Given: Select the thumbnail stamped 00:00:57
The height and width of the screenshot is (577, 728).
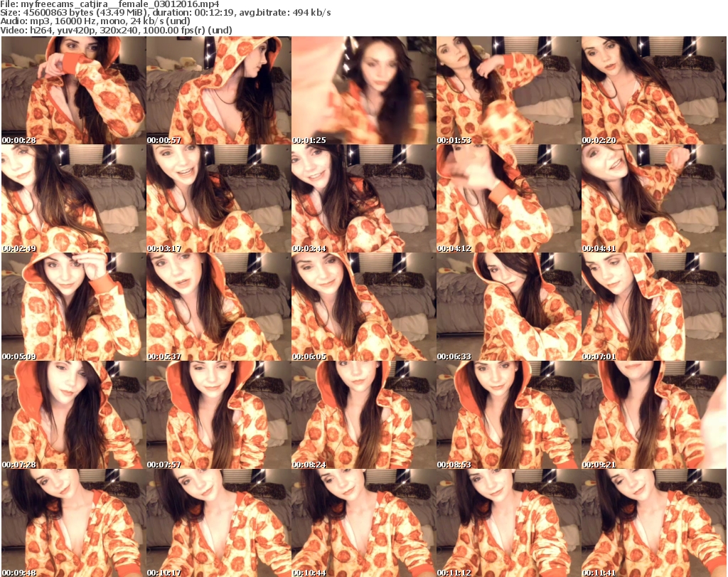Looking at the screenshot, I should tap(219, 90).
